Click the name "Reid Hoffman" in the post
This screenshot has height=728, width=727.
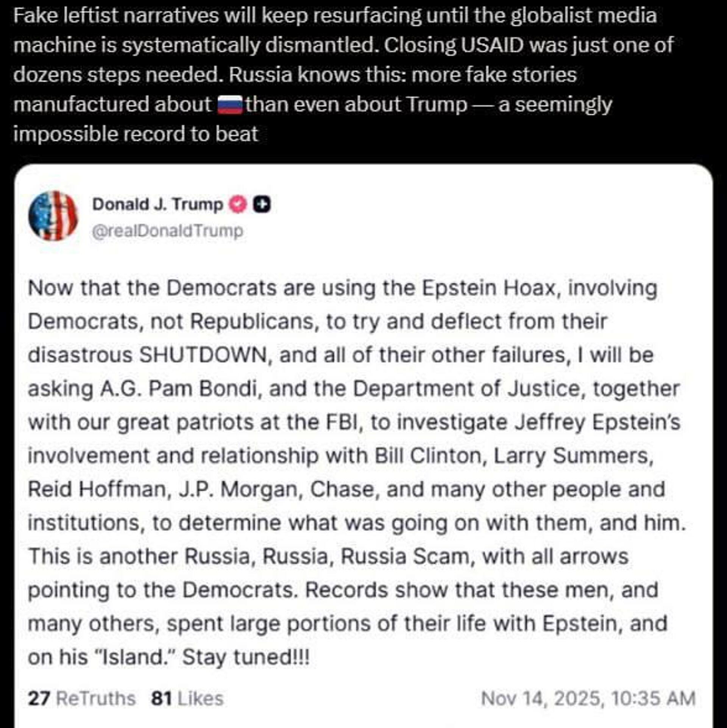(97, 489)
